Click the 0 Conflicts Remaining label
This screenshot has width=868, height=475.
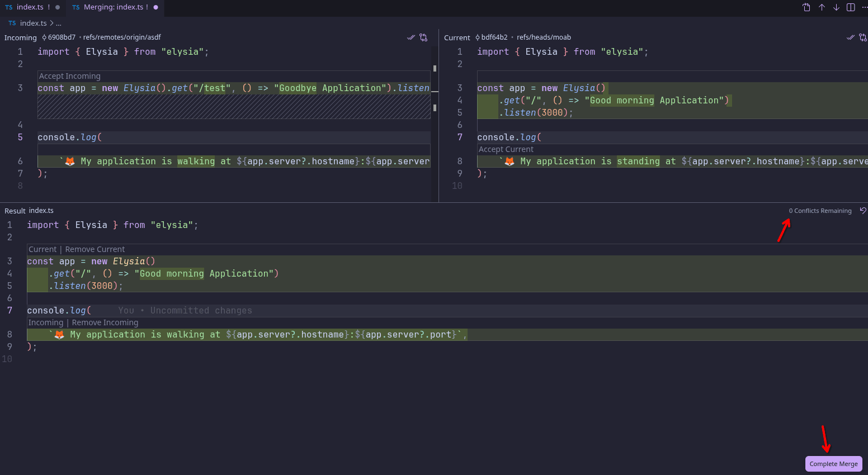[x=820, y=211]
